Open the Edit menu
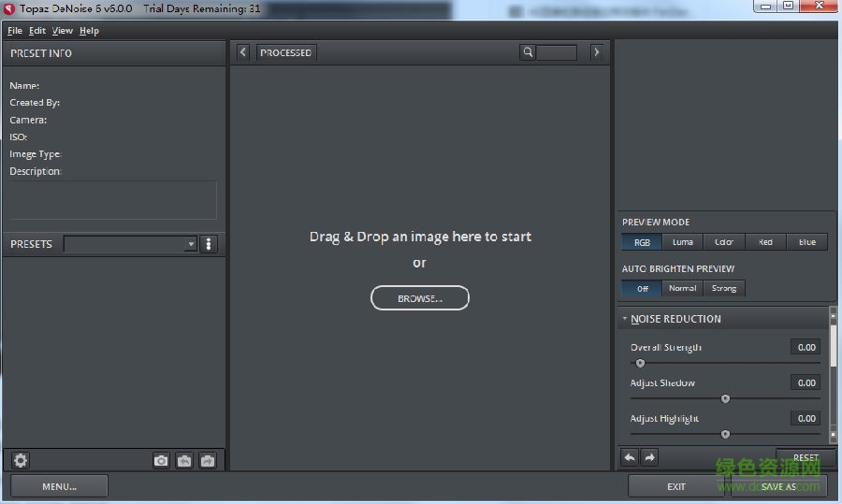The image size is (842, 504). [37, 31]
